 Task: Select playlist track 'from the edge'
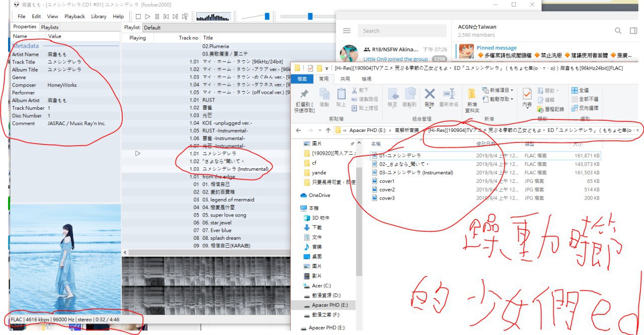tap(218, 176)
